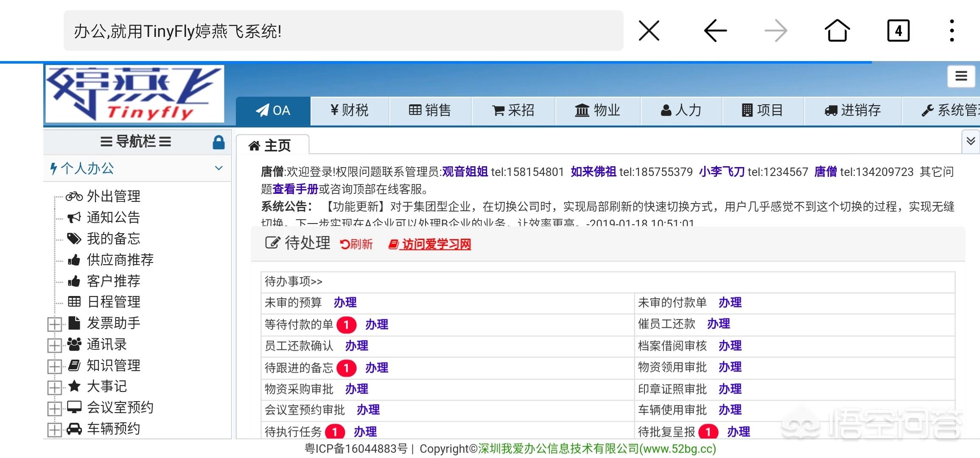Click the users icon beside 通讯录

[74, 344]
